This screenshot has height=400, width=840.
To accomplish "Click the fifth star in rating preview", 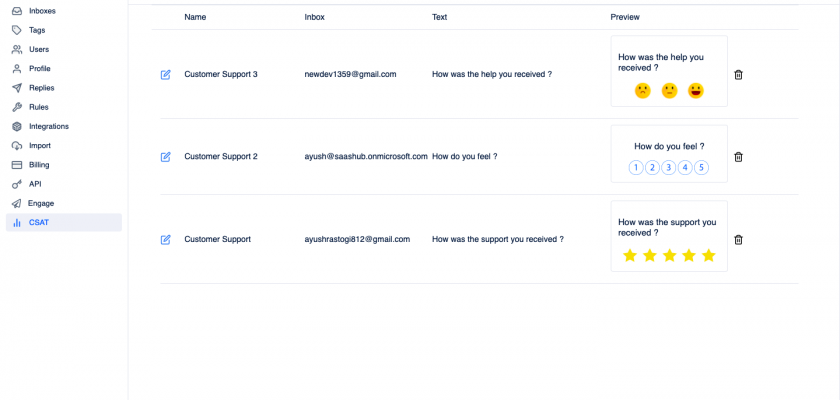I will pyautogui.click(x=709, y=256).
